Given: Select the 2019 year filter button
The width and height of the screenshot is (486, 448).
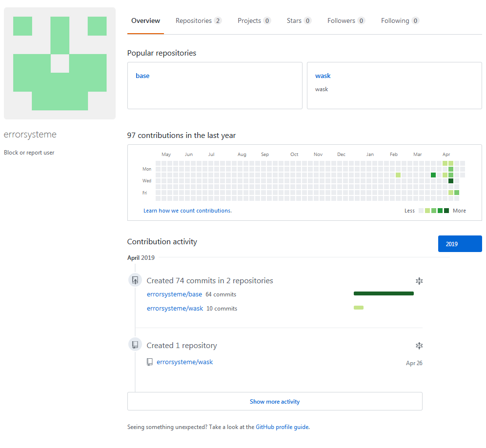Looking at the screenshot, I should (x=460, y=244).
